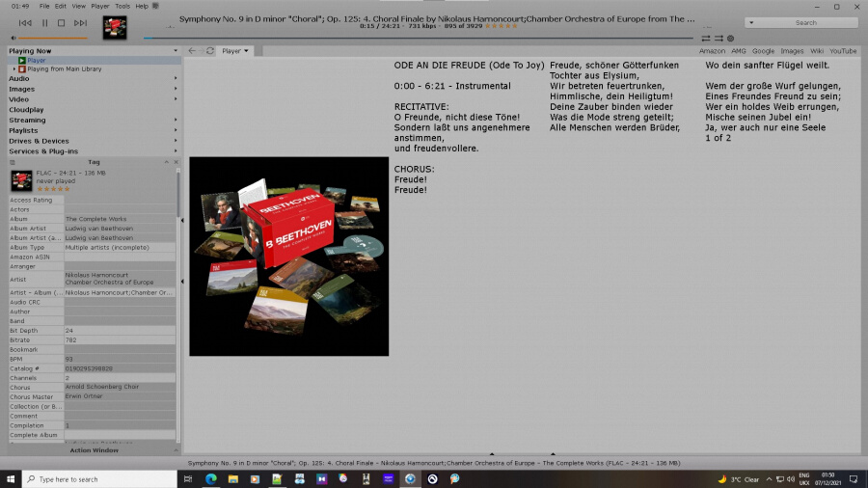868x488 pixels.
Task: Open the Images link
Action: (792, 51)
